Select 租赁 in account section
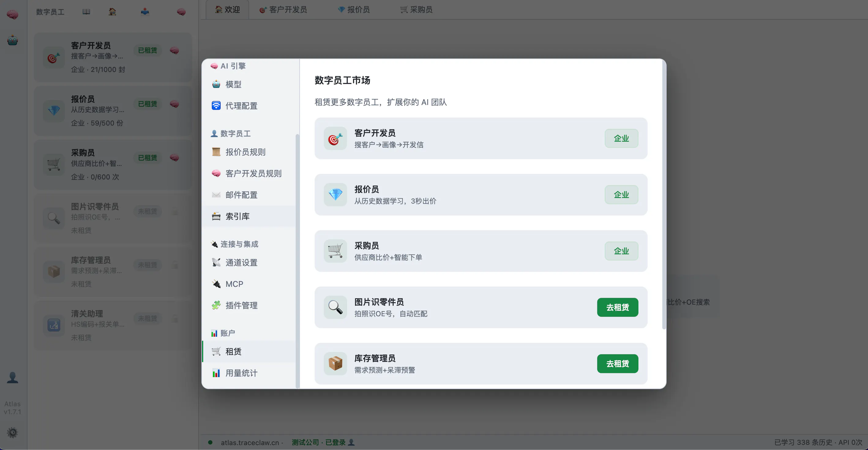Viewport: 868px width, 450px height. [x=249, y=351]
